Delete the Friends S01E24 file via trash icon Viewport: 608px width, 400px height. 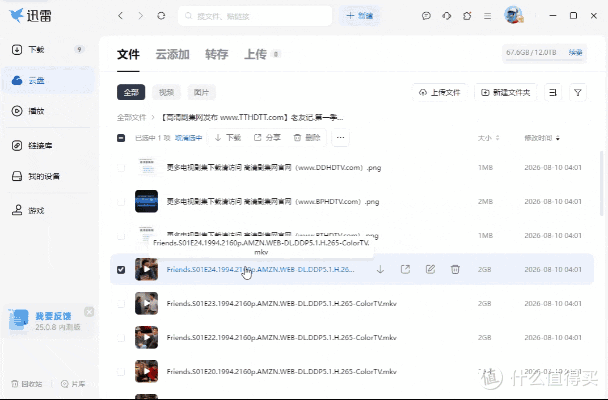coord(455,269)
